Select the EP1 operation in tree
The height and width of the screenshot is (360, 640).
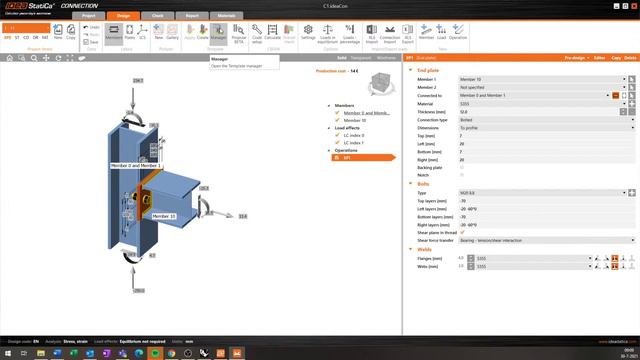point(363,158)
